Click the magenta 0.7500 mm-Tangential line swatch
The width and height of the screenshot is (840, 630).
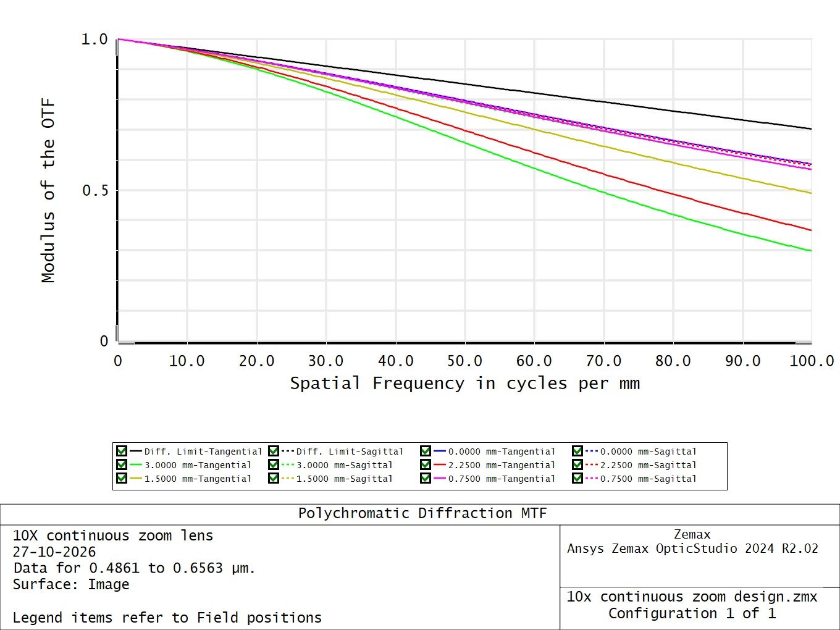[440, 479]
